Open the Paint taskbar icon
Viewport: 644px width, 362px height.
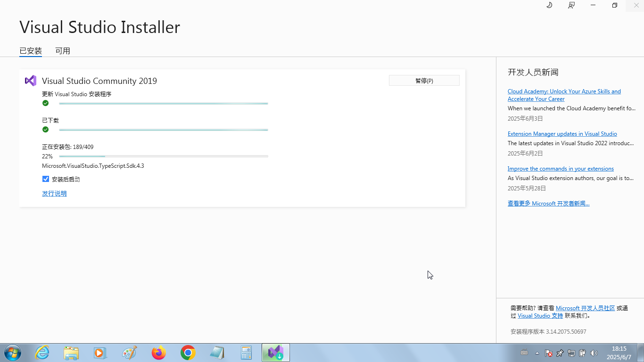(129, 353)
